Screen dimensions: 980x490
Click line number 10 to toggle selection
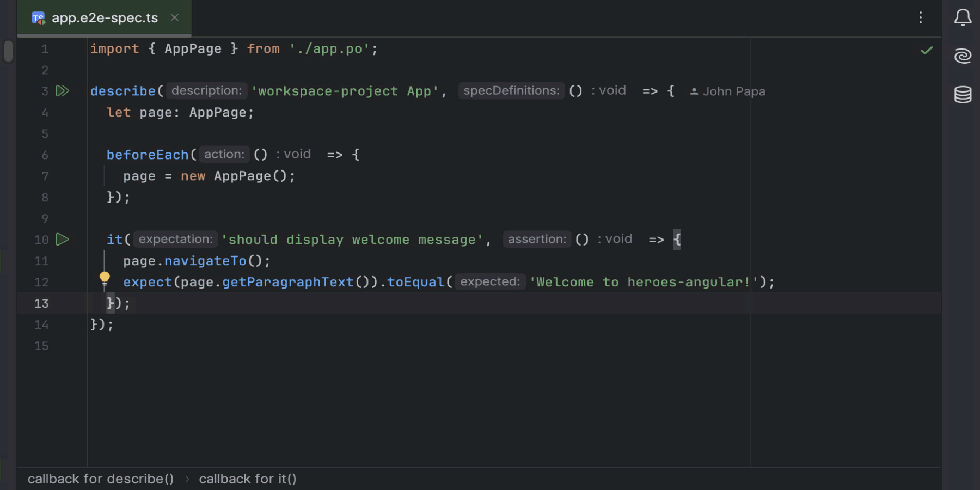pyautogui.click(x=41, y=239)
